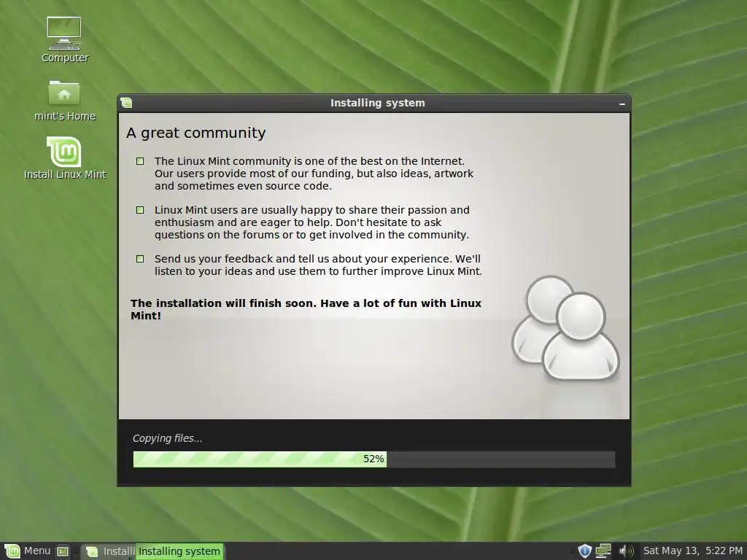747x560 pixels.
Task: Click the two-person community illustration
Action: tap(565, 328)
